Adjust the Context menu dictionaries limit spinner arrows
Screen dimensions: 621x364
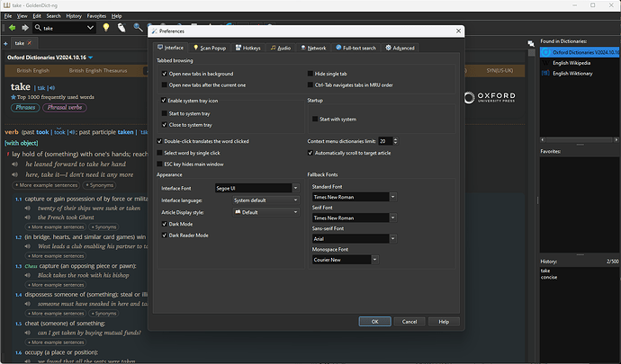(x=395, y=141)
